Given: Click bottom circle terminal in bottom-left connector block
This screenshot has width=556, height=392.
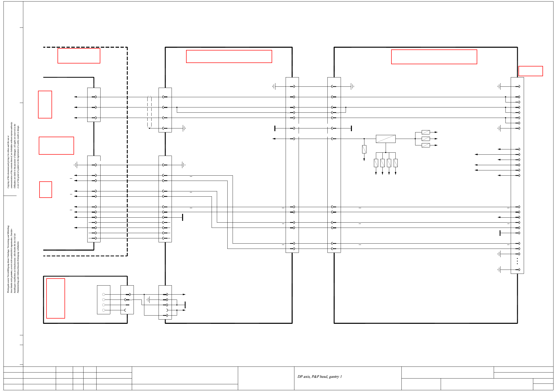Looking at the screenshot, I should (x=104, y=310).
